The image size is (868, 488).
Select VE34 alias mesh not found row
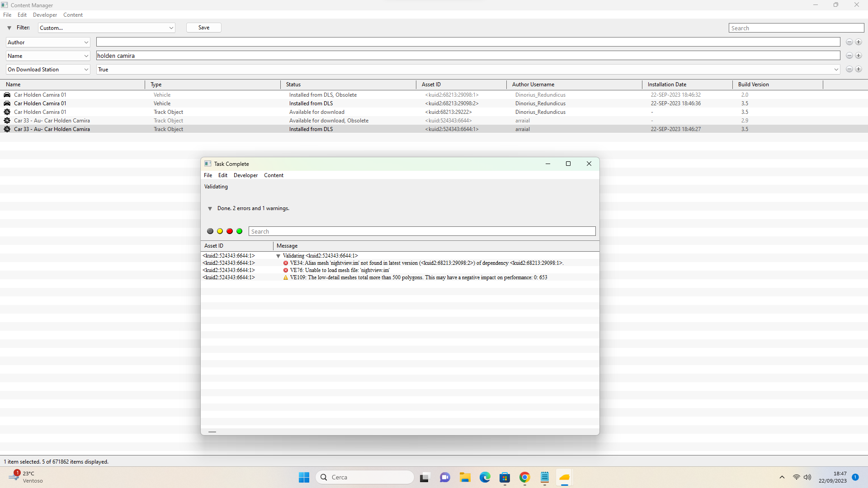pos(400,263)
